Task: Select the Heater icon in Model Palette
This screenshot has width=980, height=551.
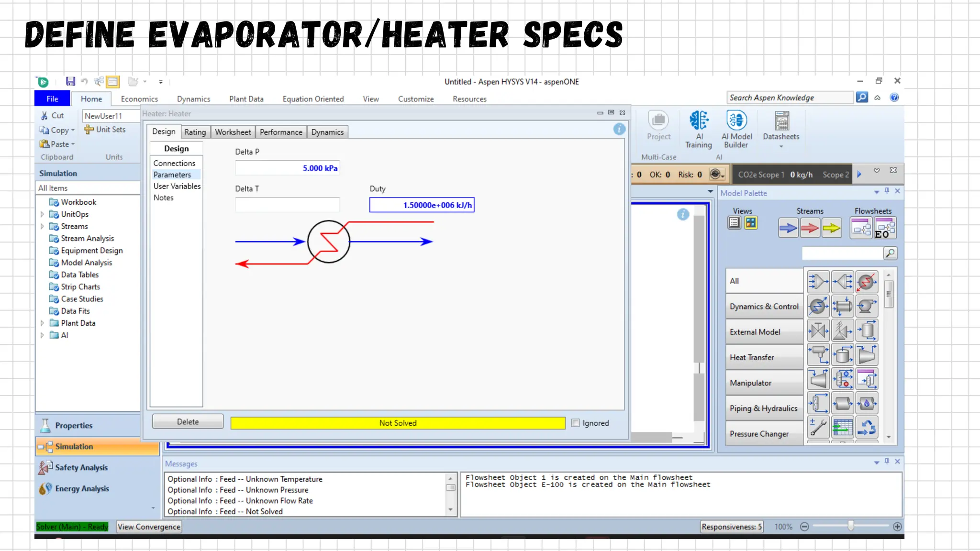Action: 867,281
